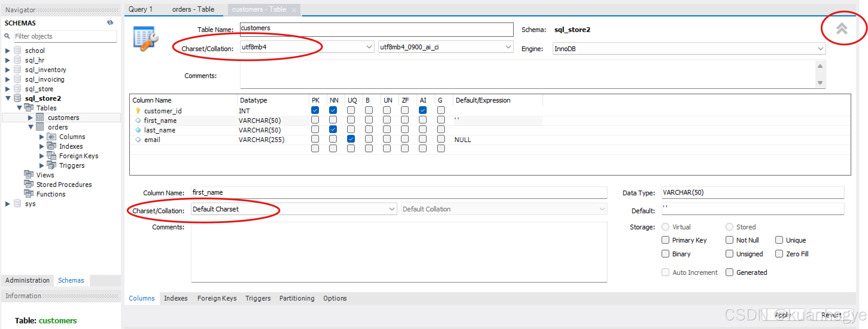Switch to the orders - Table tab
868x329 pixels.
[x=193, y=10]
